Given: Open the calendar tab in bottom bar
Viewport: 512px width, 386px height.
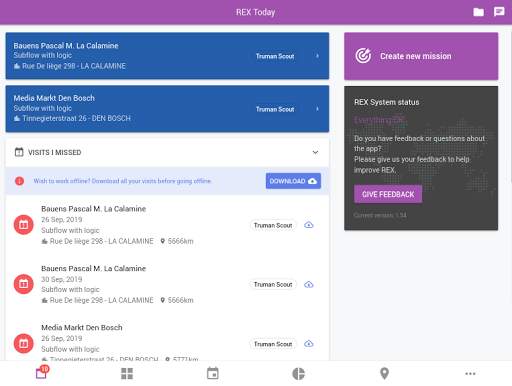Looking at the screenshot, I should tap(212, 373).
